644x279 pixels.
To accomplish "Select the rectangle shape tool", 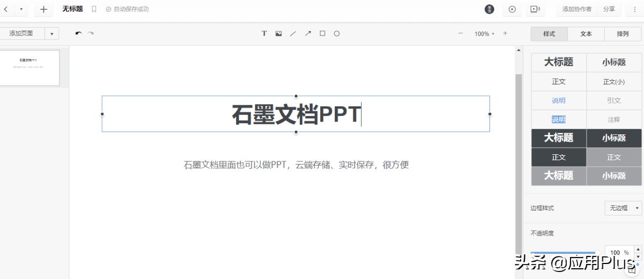I will point(323,33).
